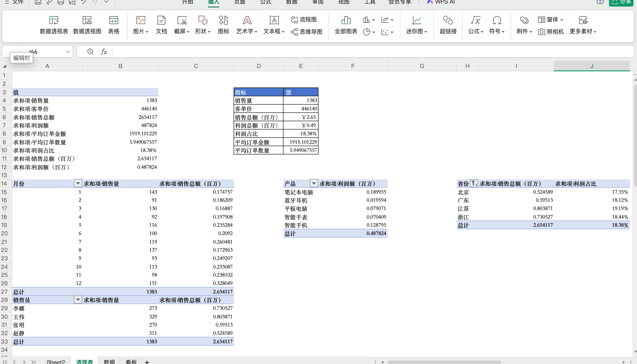Click the formula bar input field

(x=350, y=52)
